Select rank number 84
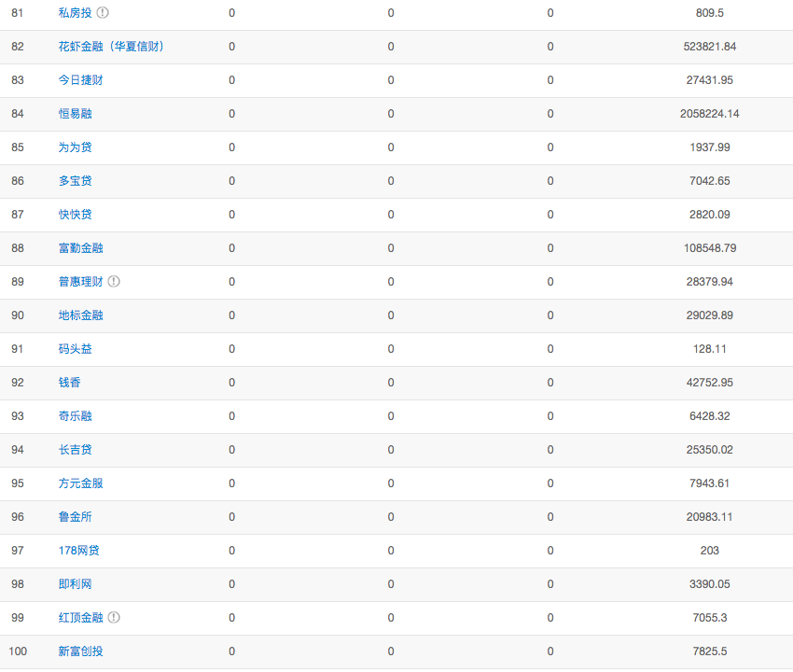The image size is (793, 672). coord(17,113)
